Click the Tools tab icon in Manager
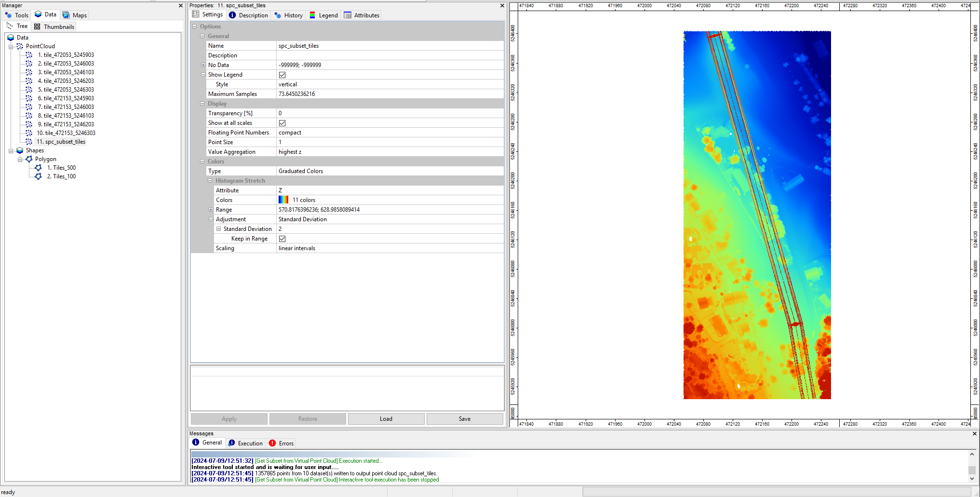The width and height of the screenshot is (980, 497). coord(8,15)
